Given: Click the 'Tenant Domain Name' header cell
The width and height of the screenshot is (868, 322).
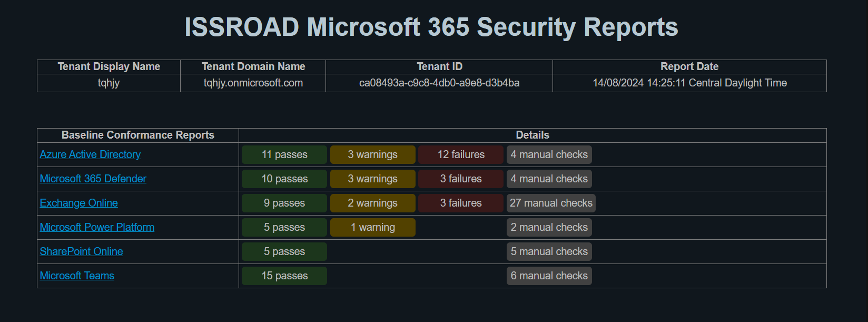Looking at the screenshot, I should (253, 66).
